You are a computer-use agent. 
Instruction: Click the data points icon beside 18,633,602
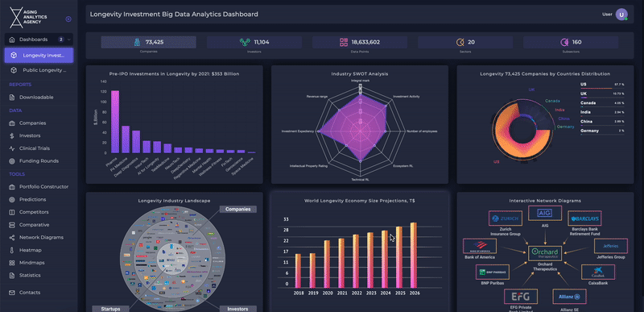344,42
